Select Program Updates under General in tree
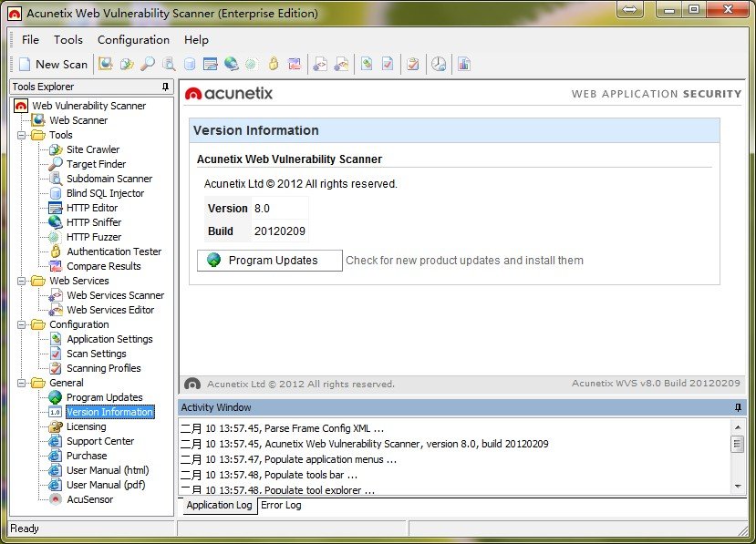756x544 pixels. click(105, 397)
